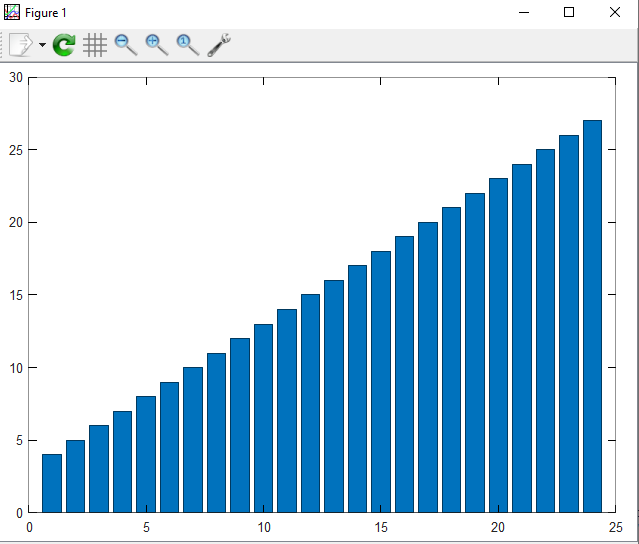Click the y-axis tick label 30
Viewport: 639px width, 544px height.
click(x=16, y=77)
